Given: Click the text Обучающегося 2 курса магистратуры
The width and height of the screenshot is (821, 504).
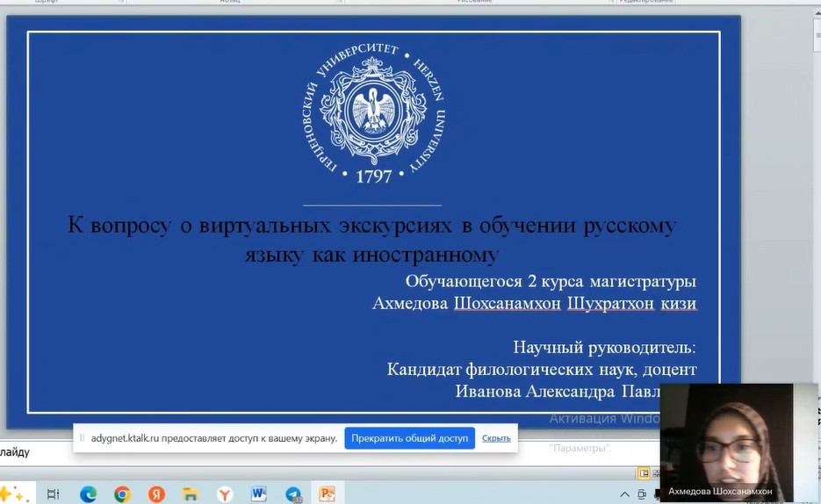Looking at the screenshot, I should tap(551, 281).
